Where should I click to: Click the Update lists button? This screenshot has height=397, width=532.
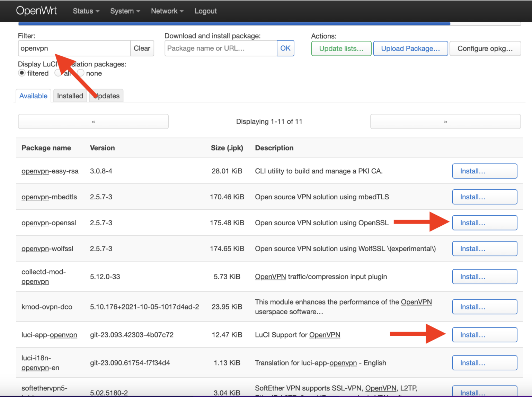coord(341,48)
